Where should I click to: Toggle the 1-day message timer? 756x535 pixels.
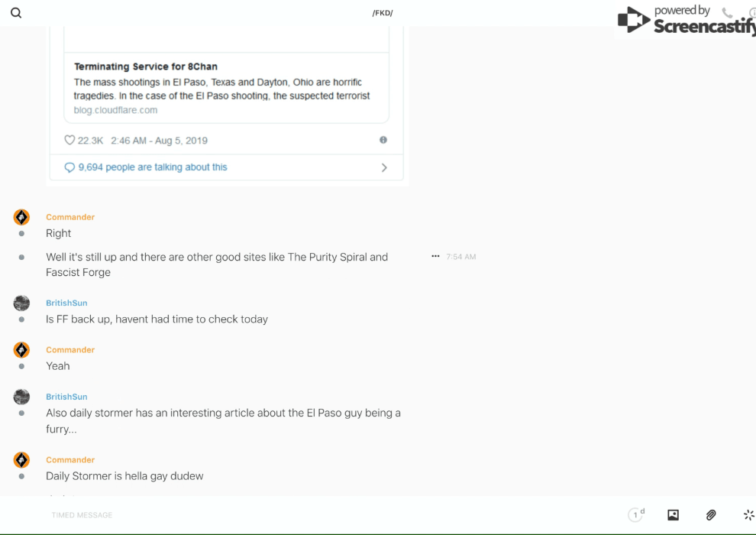(636, 515)
